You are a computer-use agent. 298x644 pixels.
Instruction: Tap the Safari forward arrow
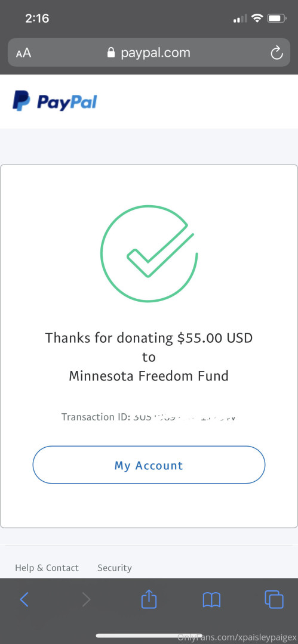pyautogui.click(x=86, y=600)
